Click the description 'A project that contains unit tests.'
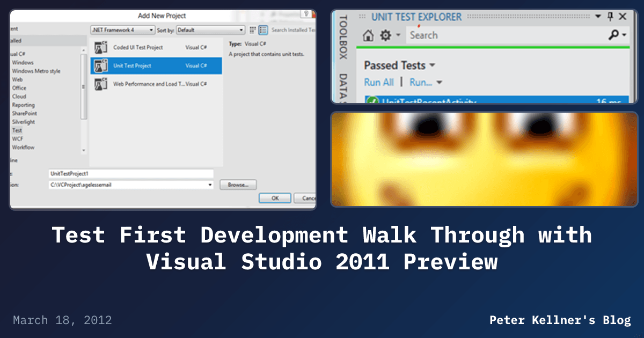The image size is (644, 338). 266,54
